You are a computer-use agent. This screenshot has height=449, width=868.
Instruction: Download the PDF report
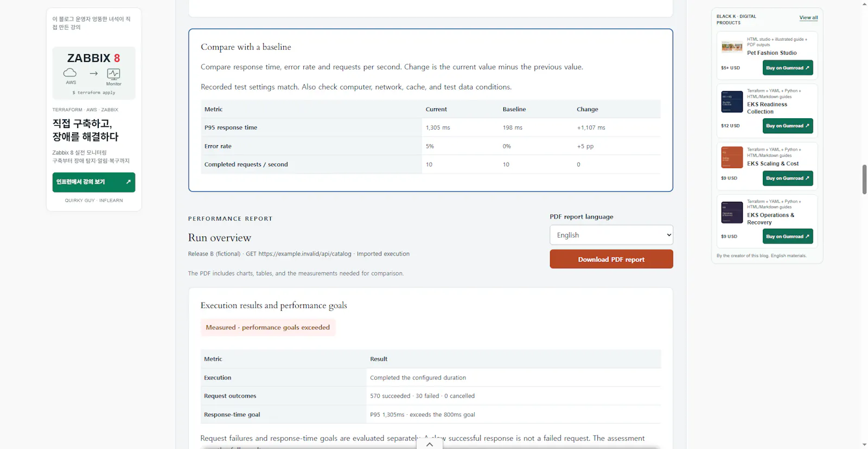point(611,259)
